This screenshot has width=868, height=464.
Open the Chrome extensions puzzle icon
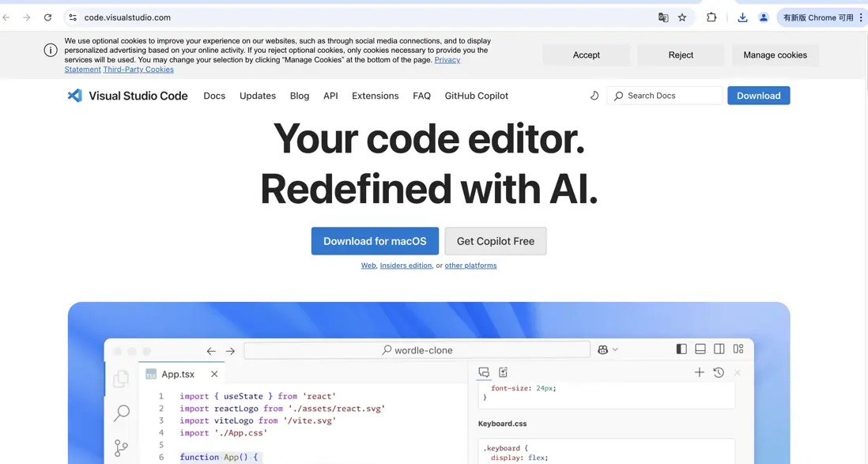[x=711, y=17]
